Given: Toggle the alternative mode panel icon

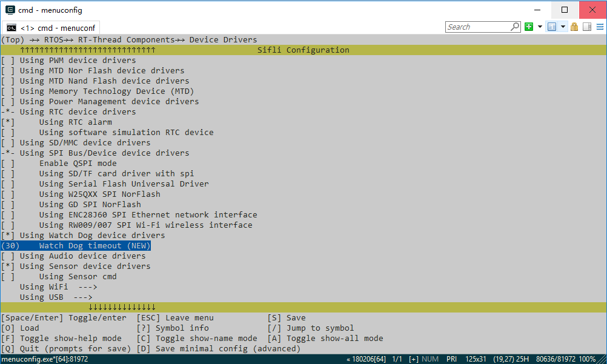Looking at the screenshot, I should 586,27.
